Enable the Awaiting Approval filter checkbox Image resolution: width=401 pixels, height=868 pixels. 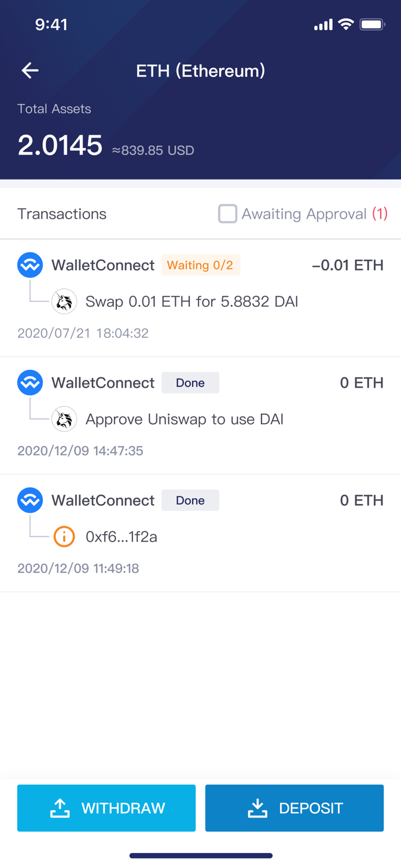coord(227,214)
